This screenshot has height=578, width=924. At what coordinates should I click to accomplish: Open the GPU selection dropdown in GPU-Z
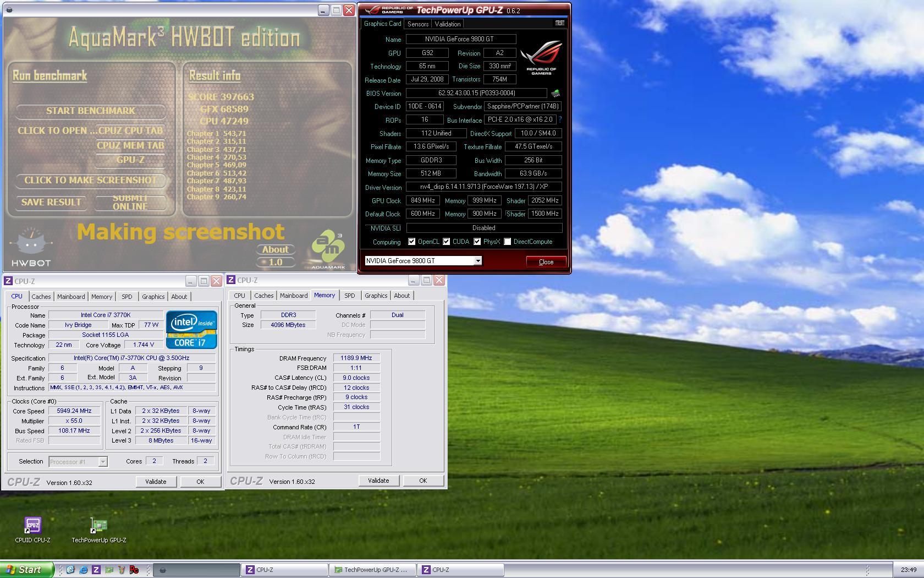pos(478,261)
